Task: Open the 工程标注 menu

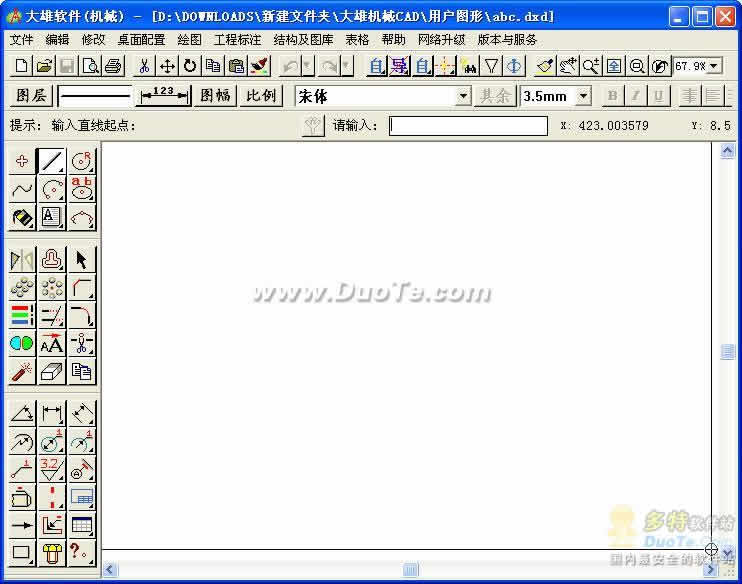Action: coord(237,40)
